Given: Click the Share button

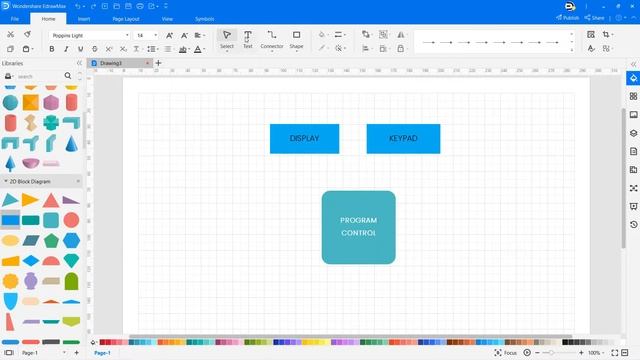Looking at the screenshot, I should (594, 18).
